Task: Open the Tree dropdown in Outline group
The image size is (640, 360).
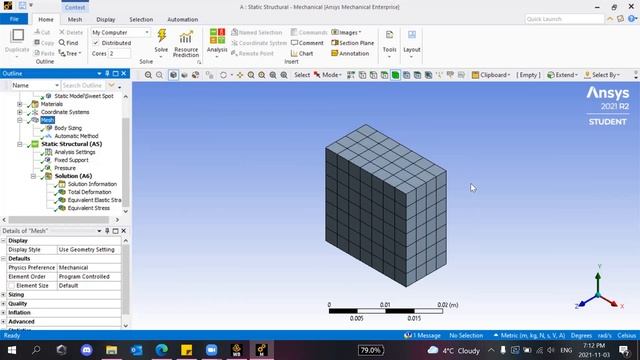Action: (x=70, y=53)
